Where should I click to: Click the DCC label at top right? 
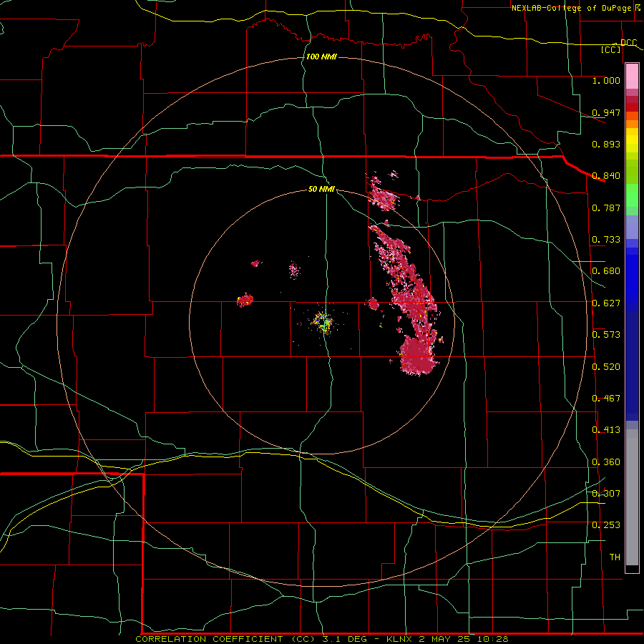click(628, 42)
